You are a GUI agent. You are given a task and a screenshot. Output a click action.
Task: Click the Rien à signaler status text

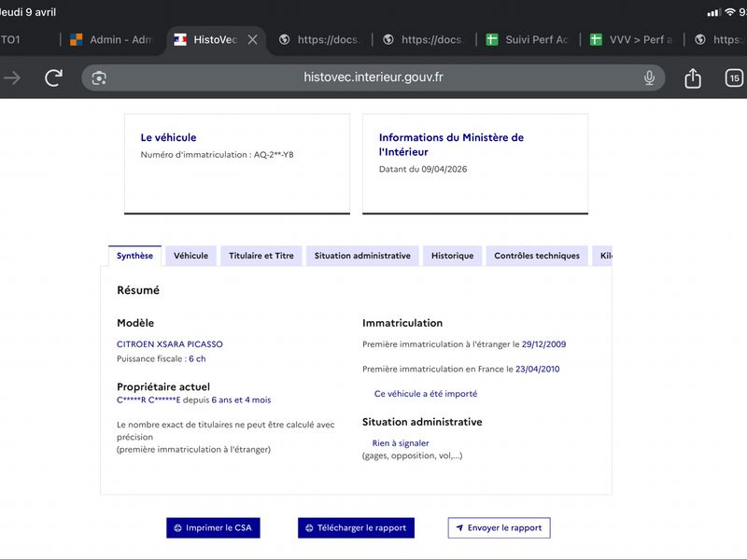click(401, 442)
